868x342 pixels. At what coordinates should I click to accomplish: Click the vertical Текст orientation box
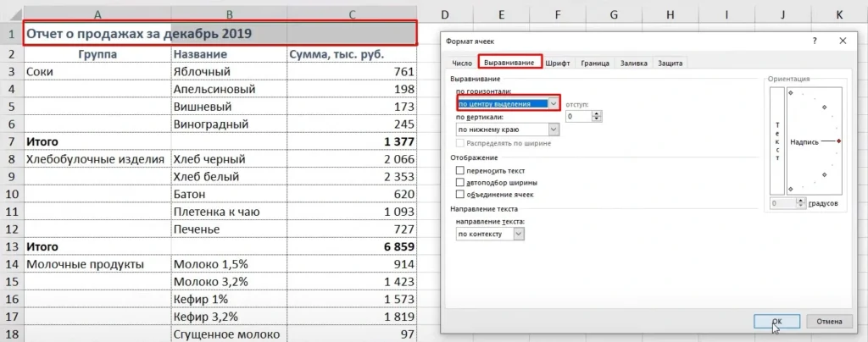[x=776, y=141]
